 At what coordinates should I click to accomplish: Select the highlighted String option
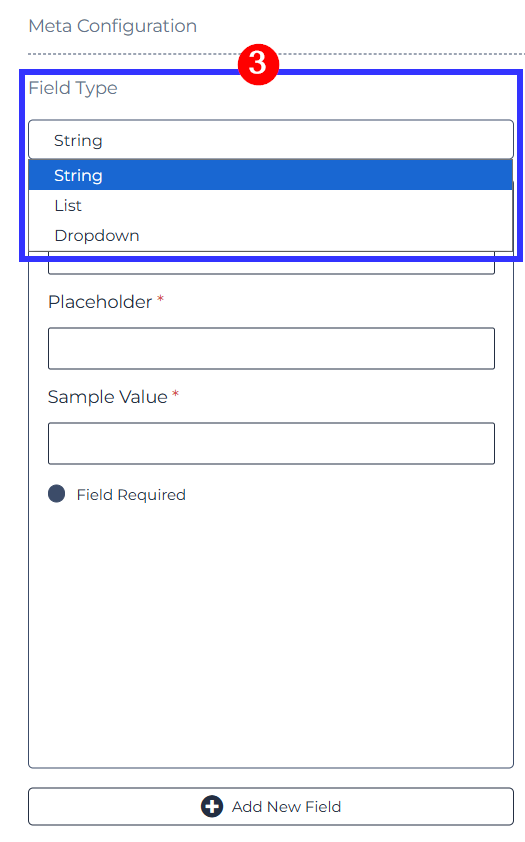271,175
